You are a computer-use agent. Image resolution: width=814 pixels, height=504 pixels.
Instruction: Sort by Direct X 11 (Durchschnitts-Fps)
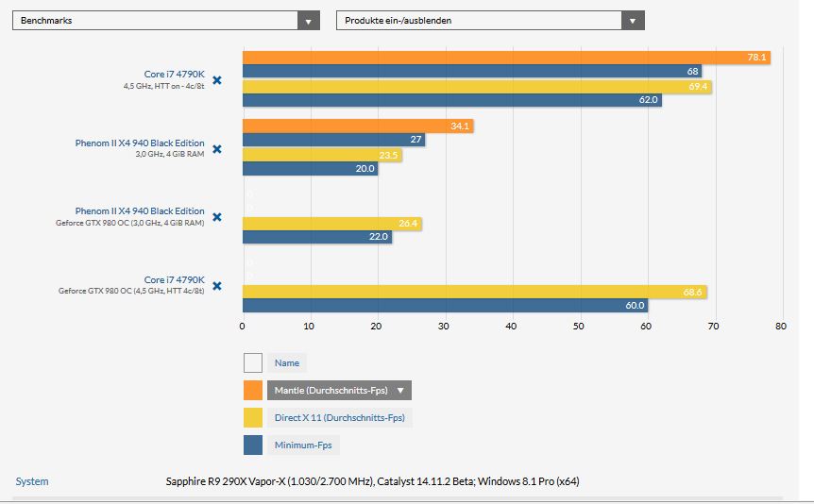click(340, 418)
